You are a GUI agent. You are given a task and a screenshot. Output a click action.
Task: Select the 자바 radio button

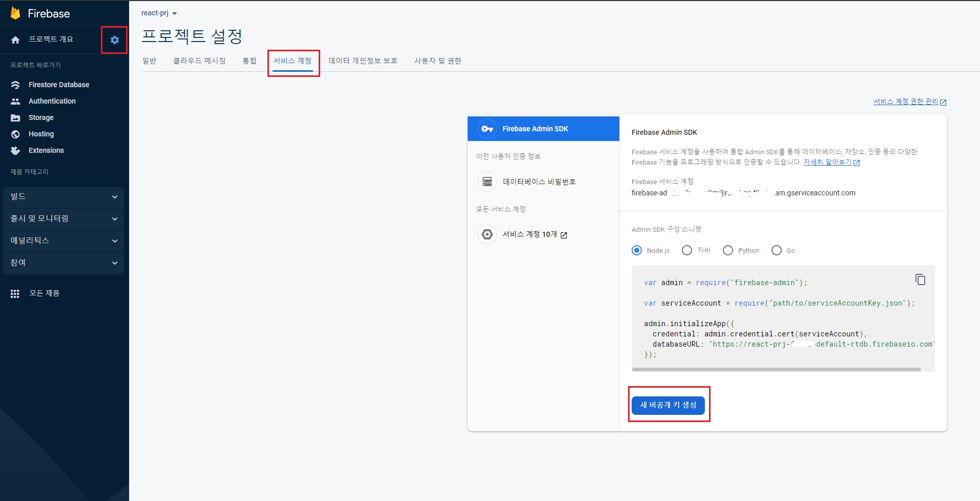[x=687, y=250]
